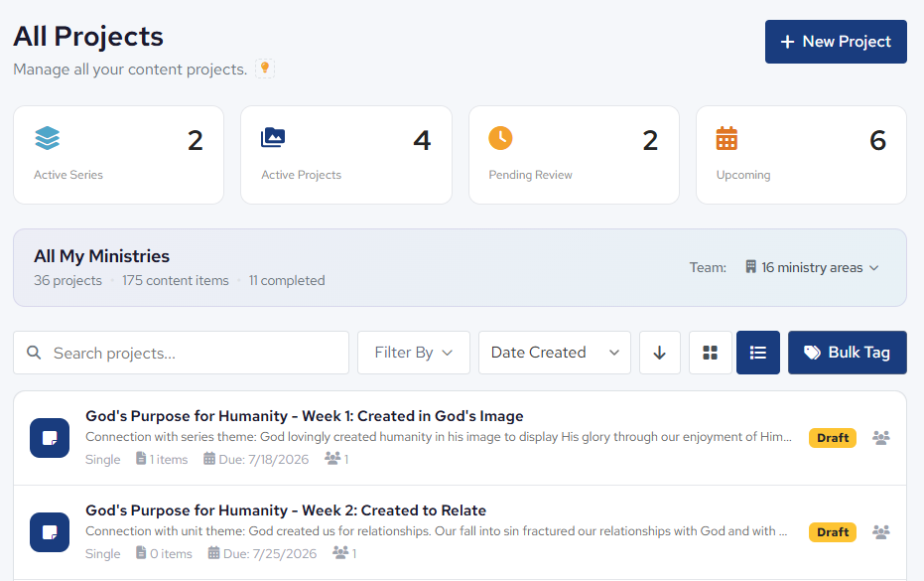This screenshot has height=581, width=924.
Task: Click the 0 items document icon in Week 2
Action: coord(141,552)
